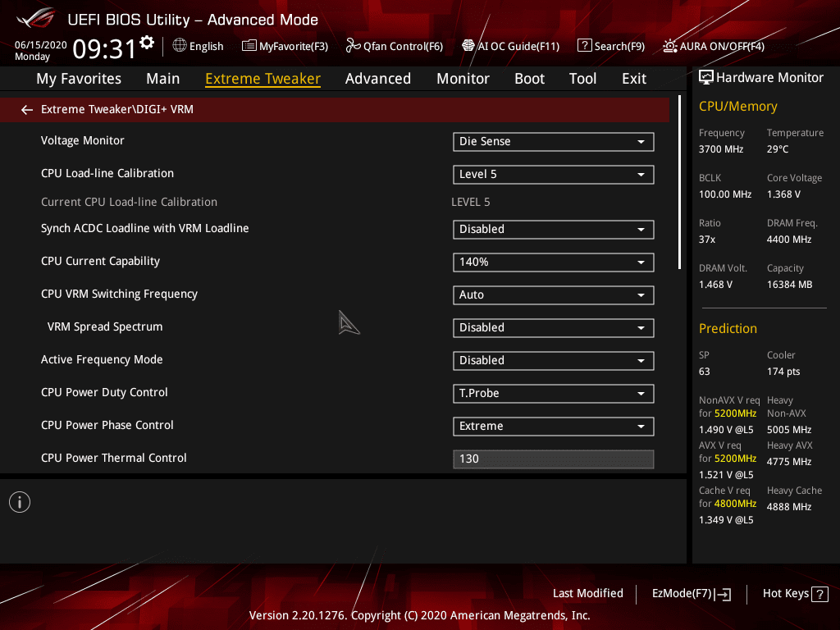This screenshot has width=840, height=630.
Task: Select CPU Power Duty Control label
Action: point(104,392)
